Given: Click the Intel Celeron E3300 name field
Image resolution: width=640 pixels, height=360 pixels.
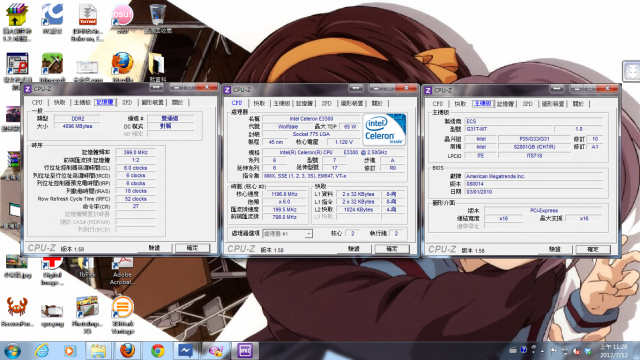Looking at the screenshot, I should (x=311, y=119).
